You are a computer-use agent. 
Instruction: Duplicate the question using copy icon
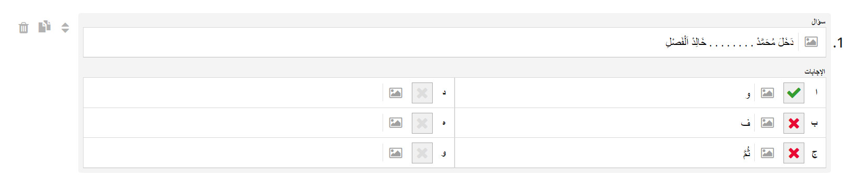pos(44,26)
